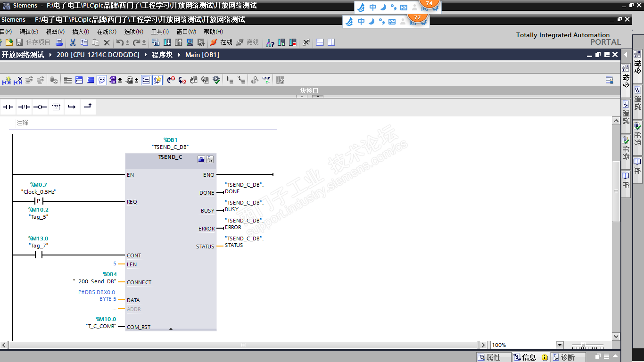Screen dimensions: 644x362
Task: Open the 编辑(E) menu
Action: coord(29,32)
